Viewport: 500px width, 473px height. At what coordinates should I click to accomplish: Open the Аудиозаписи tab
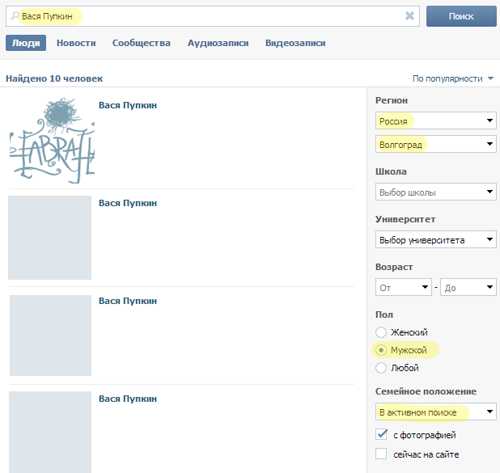coord(218,43)
